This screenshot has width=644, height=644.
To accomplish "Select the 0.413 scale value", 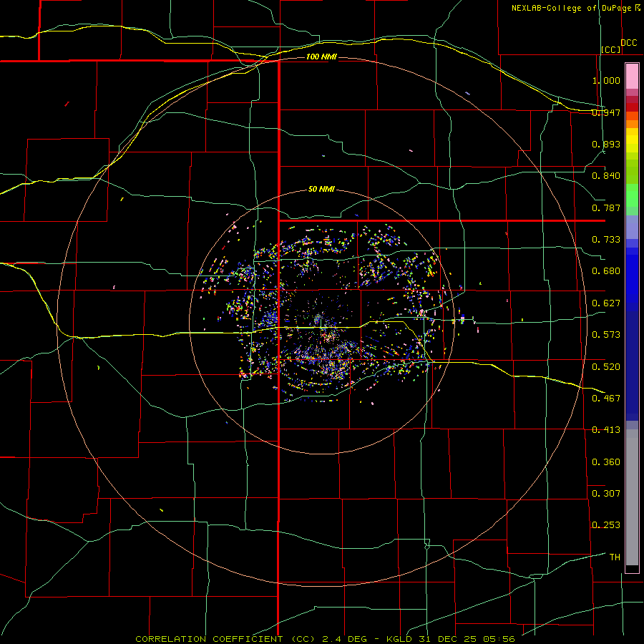I will click(606, 430).
